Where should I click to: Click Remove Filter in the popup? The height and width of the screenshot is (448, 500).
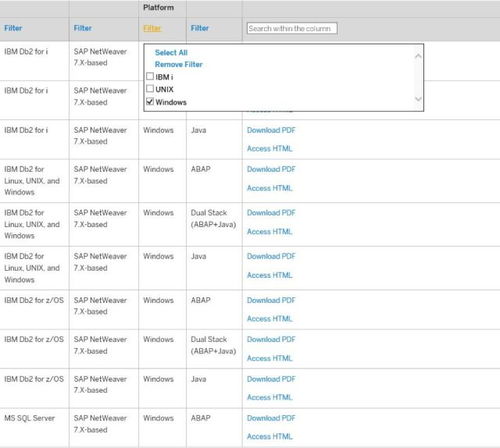click(x=178, y=64)
